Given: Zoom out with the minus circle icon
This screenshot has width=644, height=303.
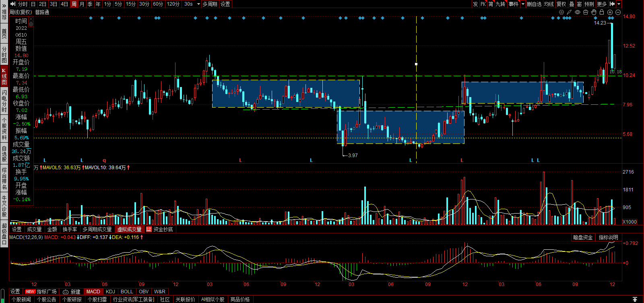Looking at the screenshot, I should 618,12.
